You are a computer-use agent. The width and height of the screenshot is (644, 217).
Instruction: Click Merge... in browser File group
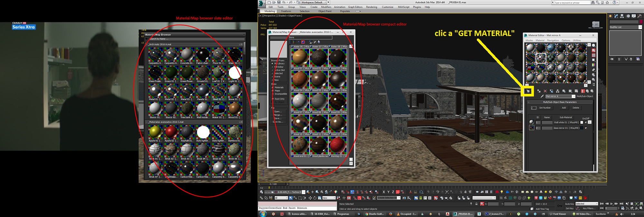[x=278, y=115]
